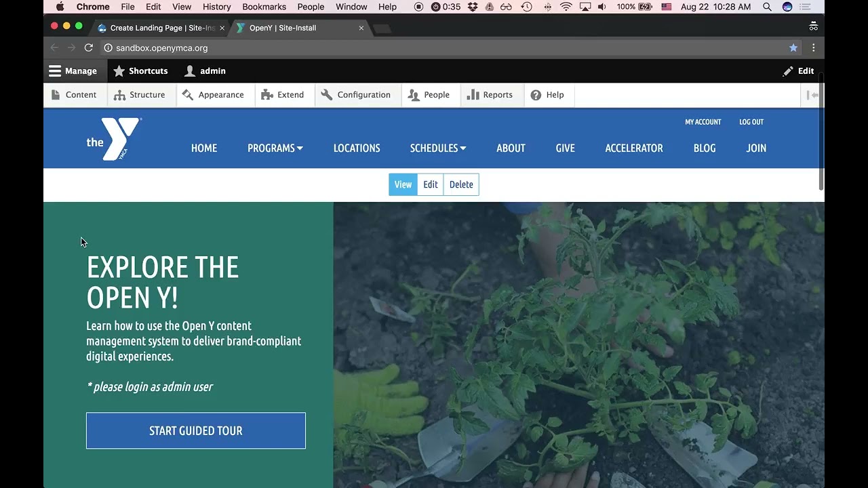
Task: Open the Configuration admin section
Action: pos(357,95)
